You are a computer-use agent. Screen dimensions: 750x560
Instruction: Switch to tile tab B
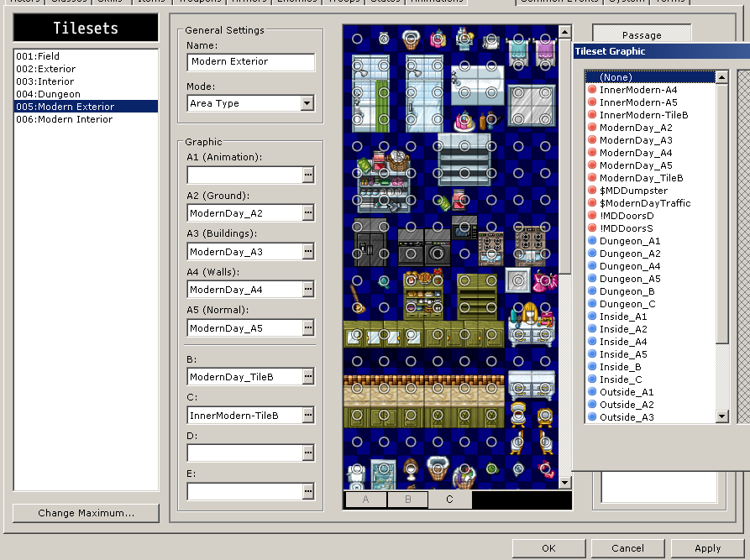(408, 500)
